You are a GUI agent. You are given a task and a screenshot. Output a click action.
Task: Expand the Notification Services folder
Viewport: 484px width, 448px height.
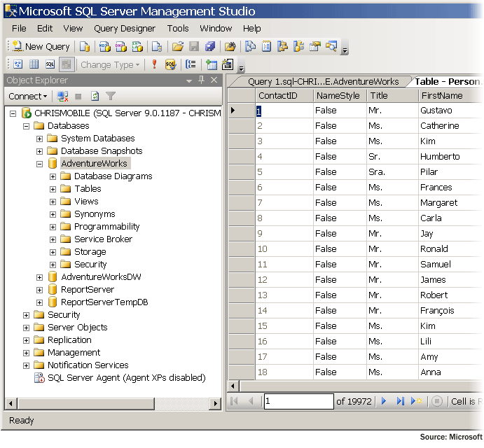click(26, 365)
